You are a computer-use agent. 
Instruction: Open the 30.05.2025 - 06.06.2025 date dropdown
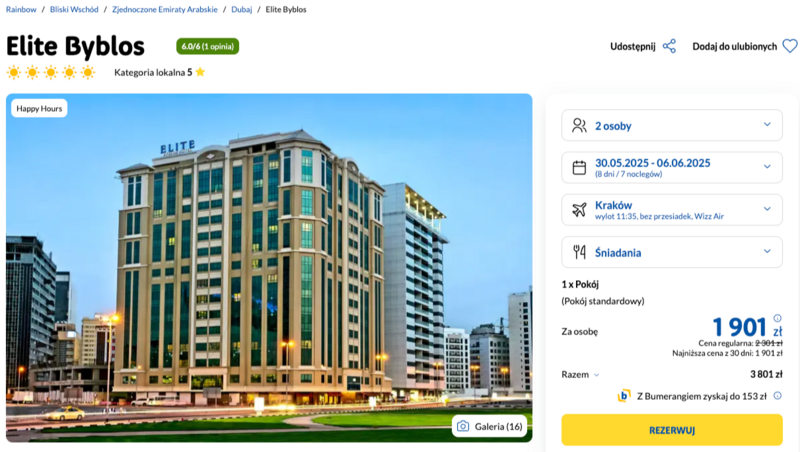[x=672, y=167]
